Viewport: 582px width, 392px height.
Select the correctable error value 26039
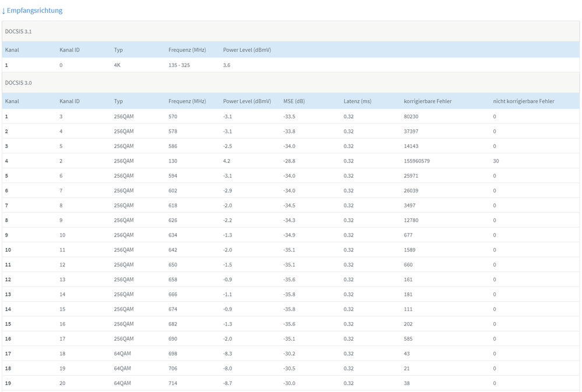click(x=411, y=191)
